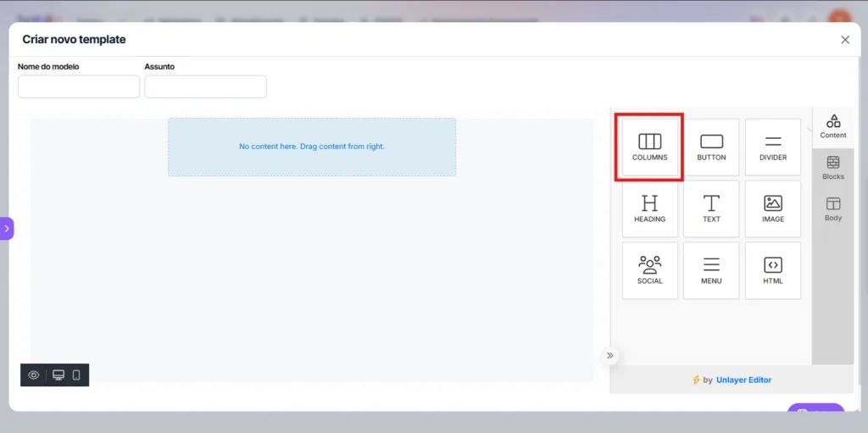Viewport: 868px width, 433px height.
Task: Choose the Heading content block
Action: click(649, 208)
